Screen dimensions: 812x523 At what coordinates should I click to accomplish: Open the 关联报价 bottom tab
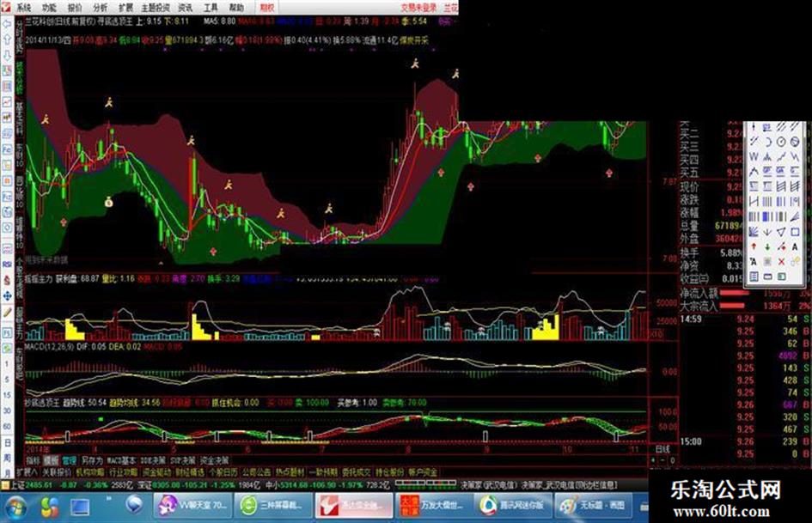point(57,472)
